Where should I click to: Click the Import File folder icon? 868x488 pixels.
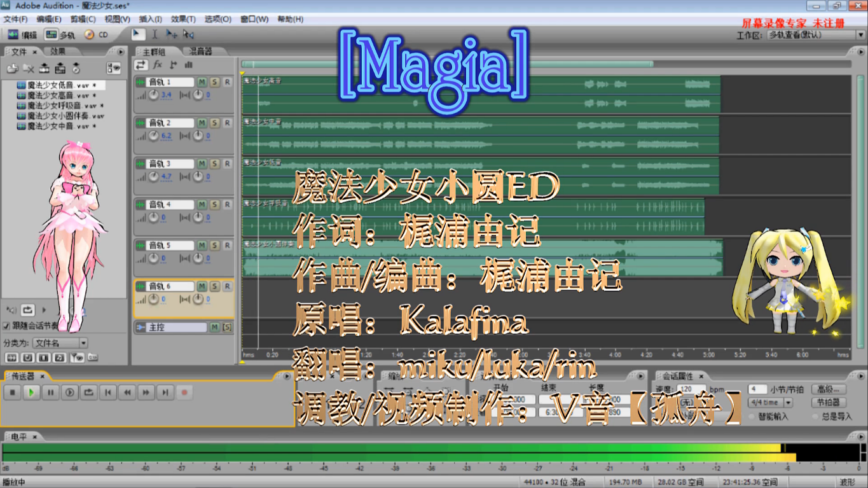pos(12,68)
